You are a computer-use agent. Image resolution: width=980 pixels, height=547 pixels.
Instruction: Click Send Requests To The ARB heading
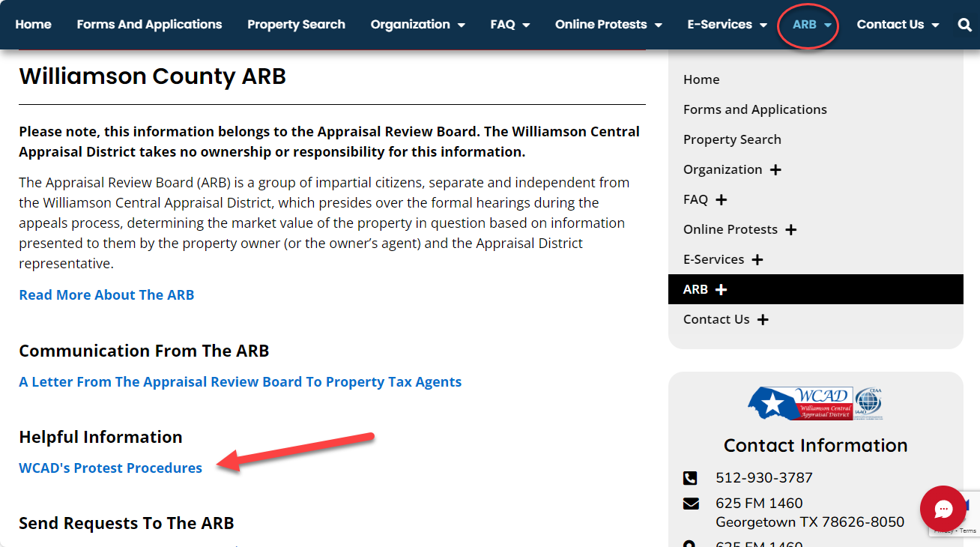click(127, 523)
